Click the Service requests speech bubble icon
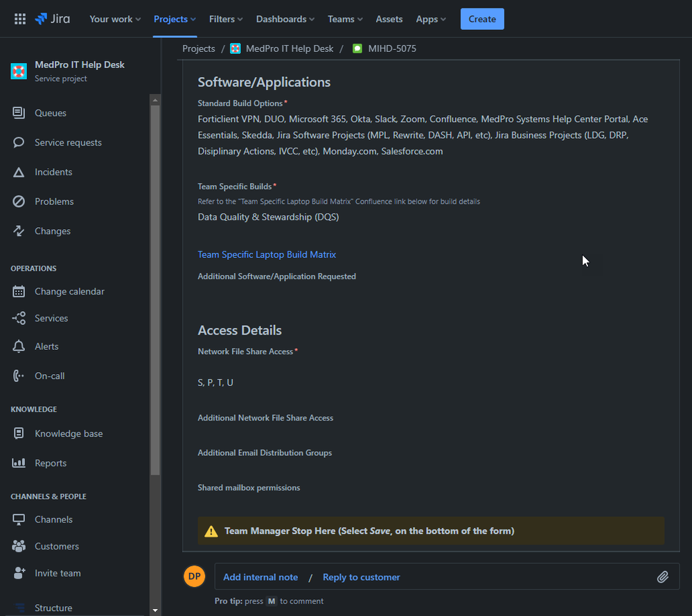This screenshot has height=616, width=692. click(19, 143)
